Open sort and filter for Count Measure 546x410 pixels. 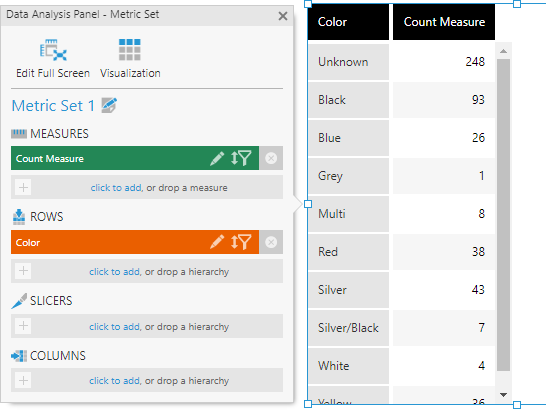coord(241,158)
